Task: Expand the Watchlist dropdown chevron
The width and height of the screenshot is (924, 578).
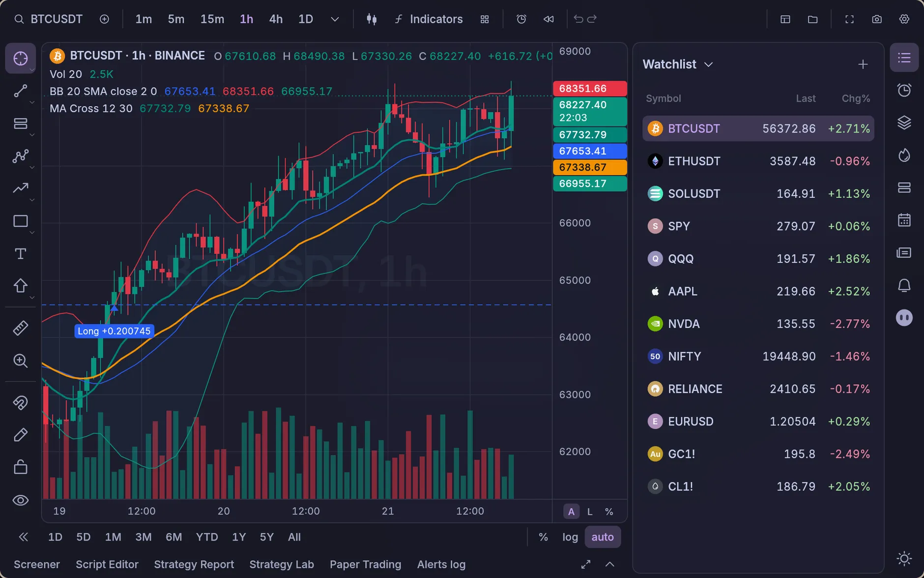Action: coord(708,64)
